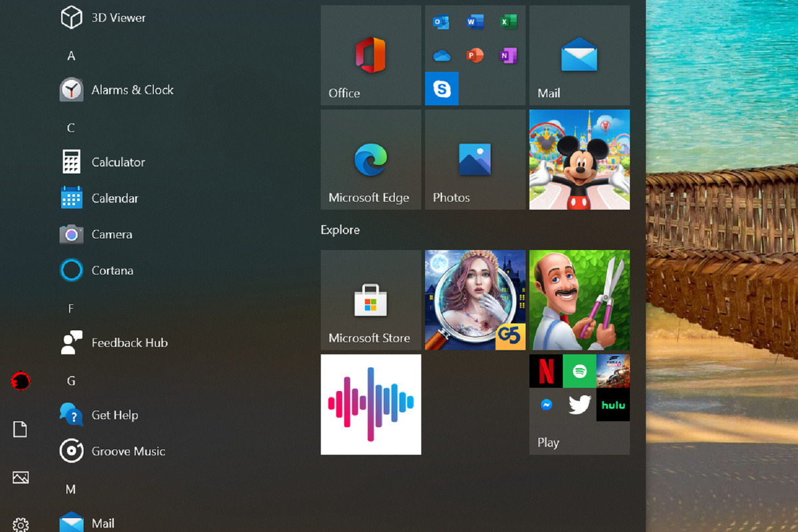Launch Spotify from the Play tile group
Viewport: 798px width, 532px height.
click(579, 371)
